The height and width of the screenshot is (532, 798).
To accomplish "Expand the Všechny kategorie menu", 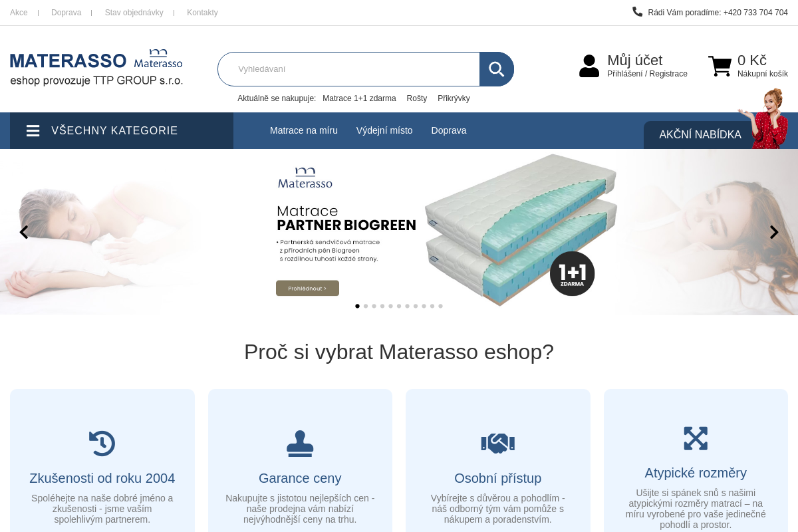I will pyautogui.click(x=122, y=130).
